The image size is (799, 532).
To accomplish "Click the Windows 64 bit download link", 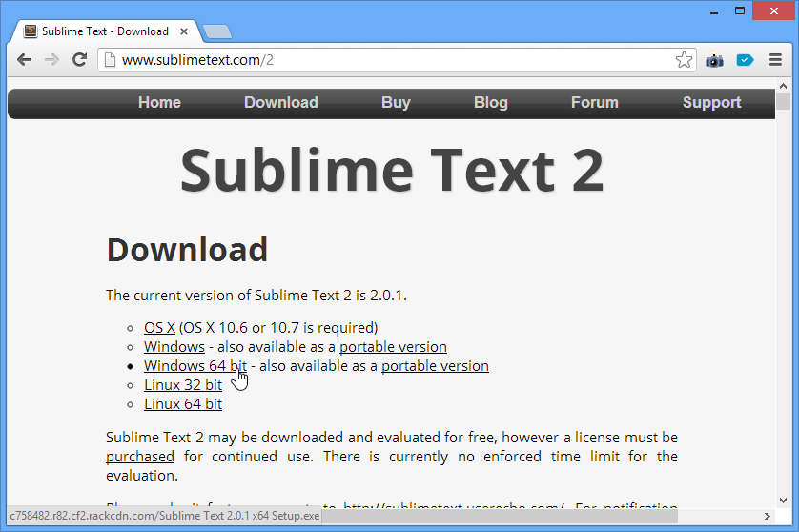I will coord(195,366).
